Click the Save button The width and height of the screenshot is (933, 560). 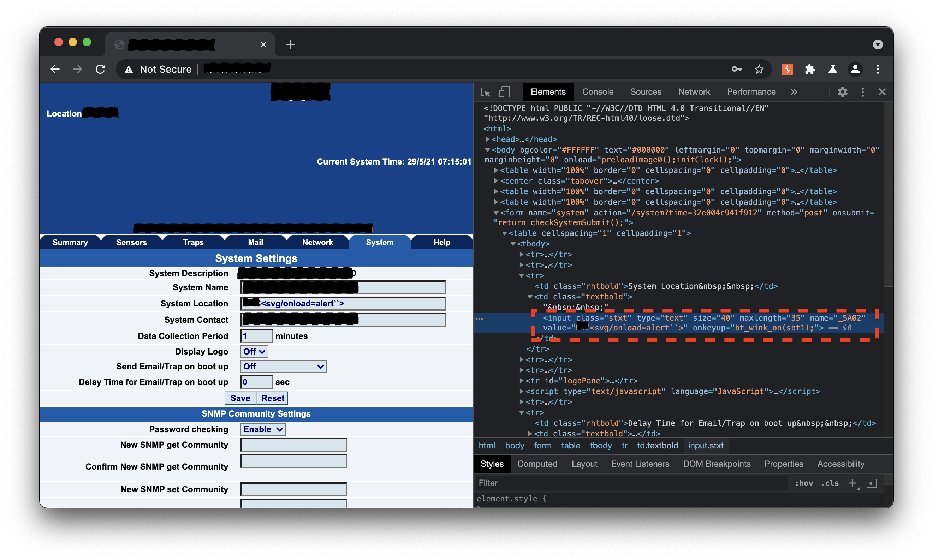(x=240, y=398)
